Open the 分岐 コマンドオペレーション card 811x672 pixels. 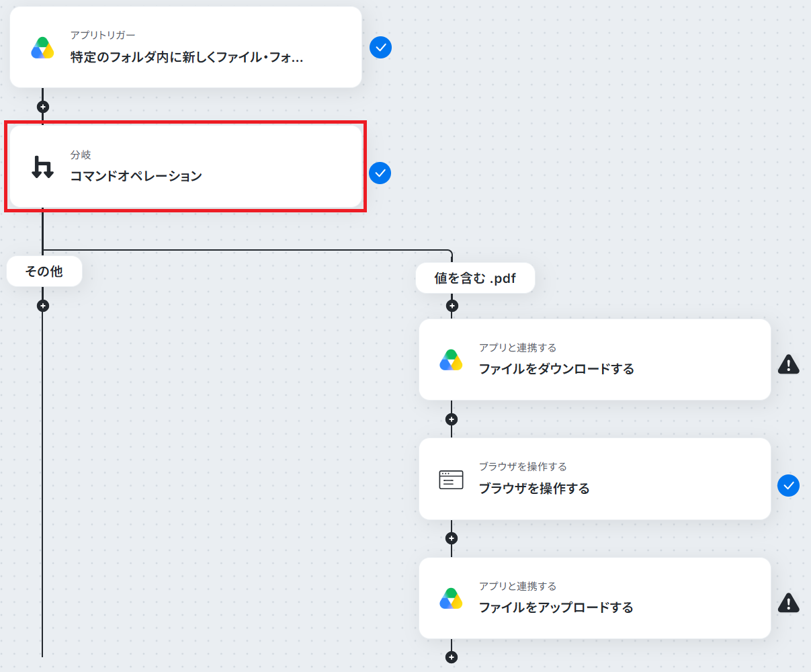pos(186,167)
